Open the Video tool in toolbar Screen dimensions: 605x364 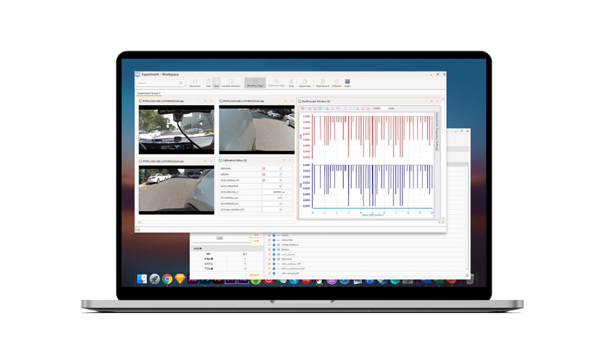coord(347,83)
